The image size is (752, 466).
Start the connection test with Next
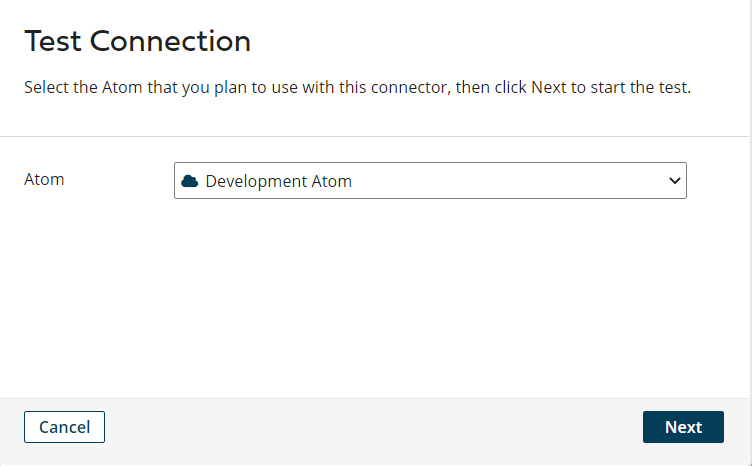tap(683, 427)
